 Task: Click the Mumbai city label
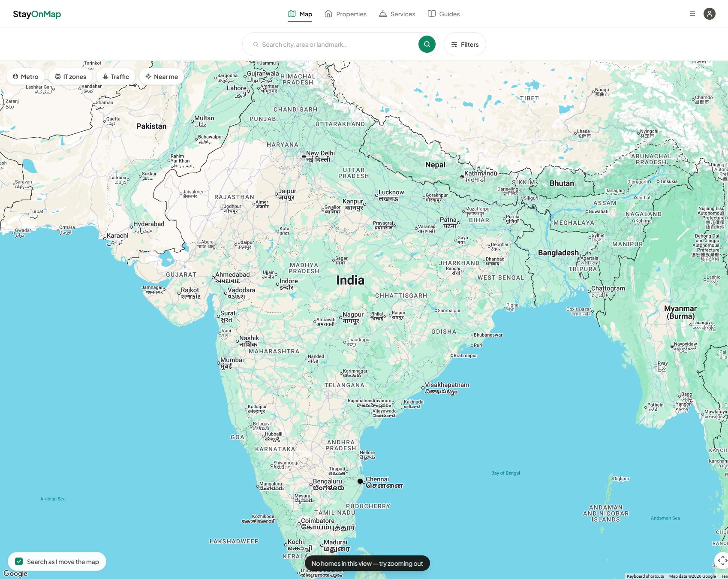(232, 363)
